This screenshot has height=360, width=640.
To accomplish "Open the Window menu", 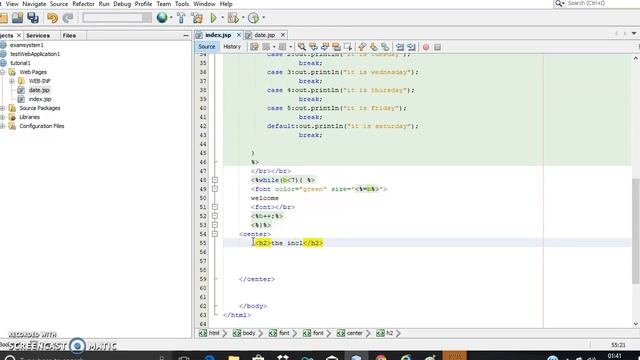I will (x=204, y=4).
